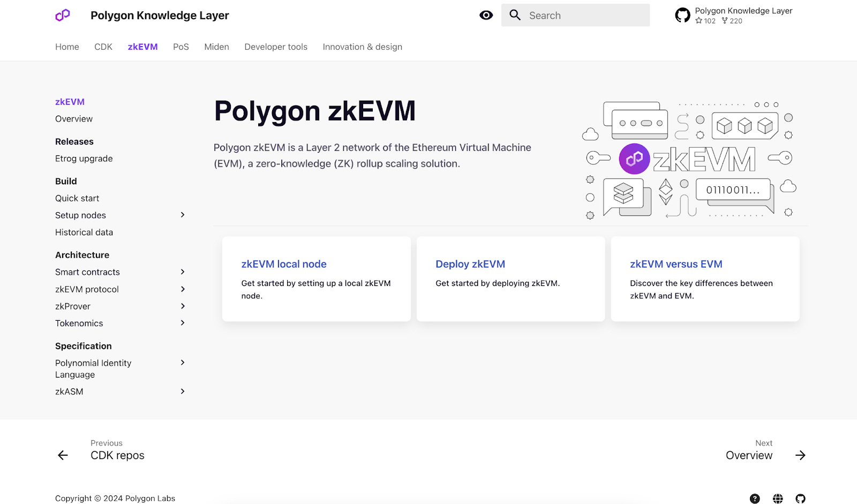Expand Polynomial Identity Language chevron
This screenshot has height=504, width=857.
click(x=183, y=363)
